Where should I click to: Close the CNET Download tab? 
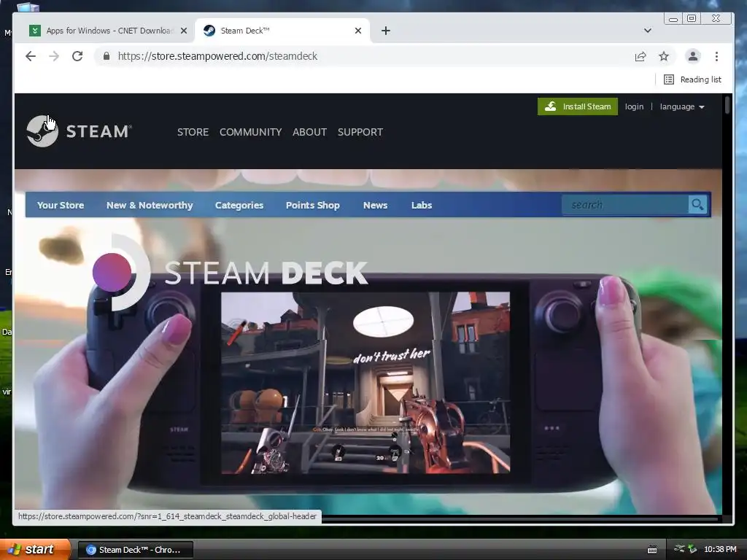[x=183, y=31]
